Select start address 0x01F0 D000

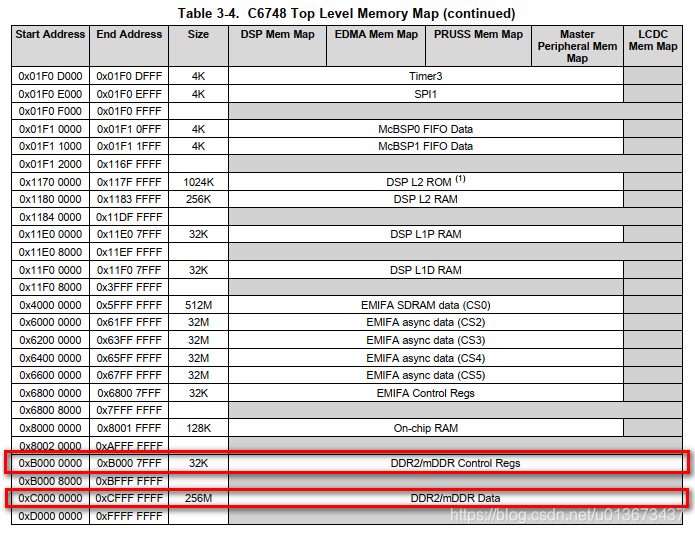click(x=50, y=76)
